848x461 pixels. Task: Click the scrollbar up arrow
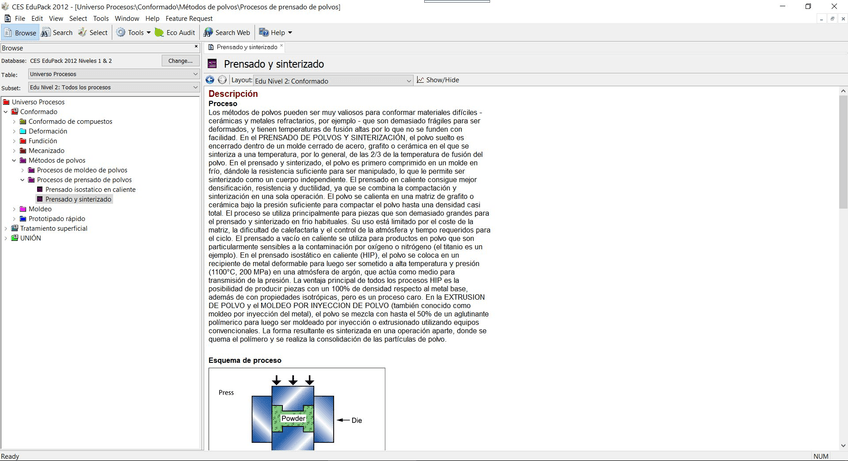pyautogui.click(x=843, y=91)
